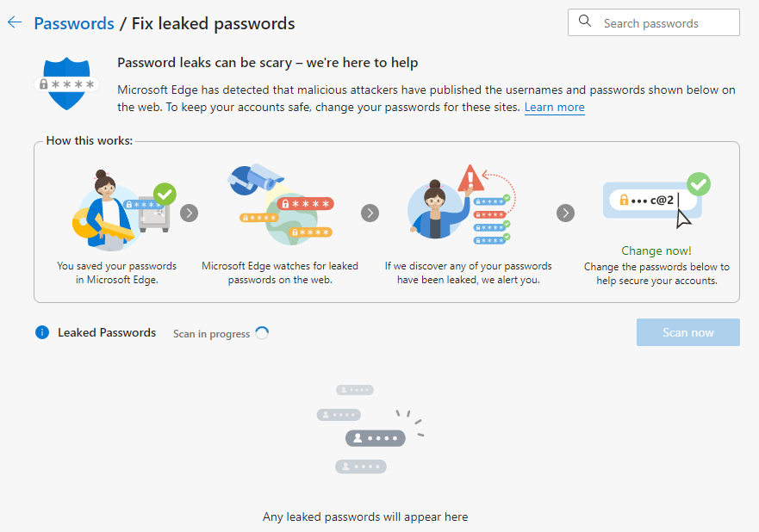Click the second step arrow chevron
The height and width of the screenshot is (532, 759).
[370, 213]
